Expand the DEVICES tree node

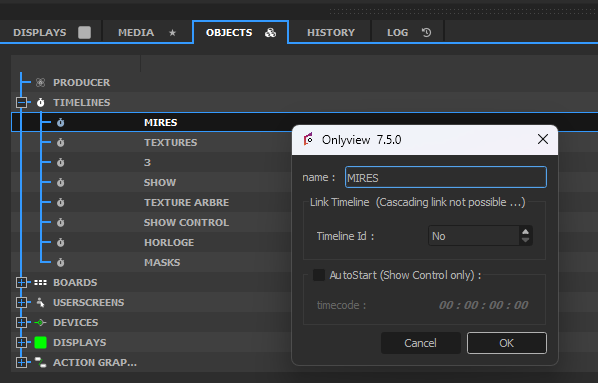(21, 322)
